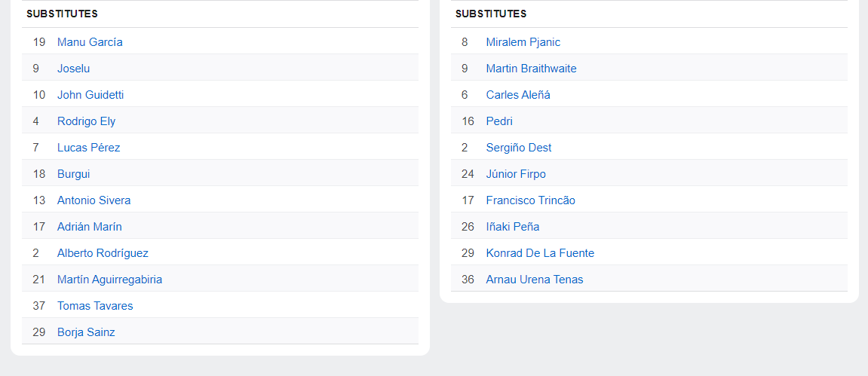The height and width of the screenshot is (376, 868).
Task: Open Miralem Pjanic's profile
Action: [523, 42]
